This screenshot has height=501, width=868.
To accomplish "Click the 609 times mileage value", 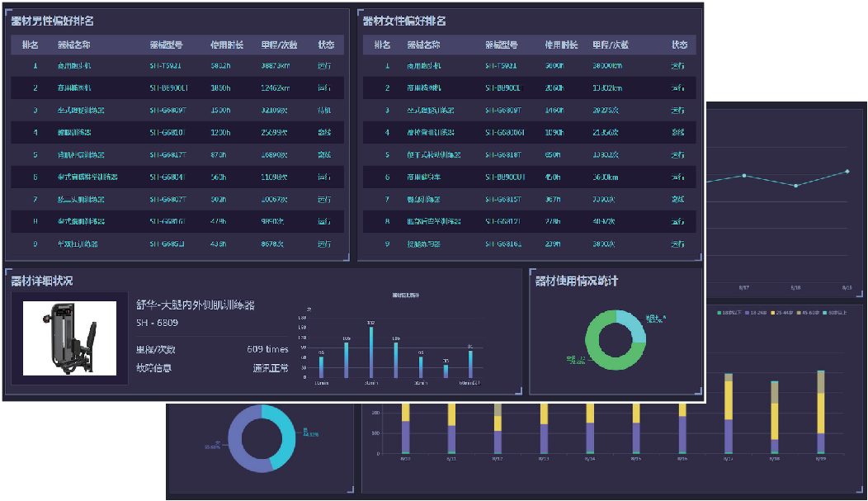I will 267,349.
